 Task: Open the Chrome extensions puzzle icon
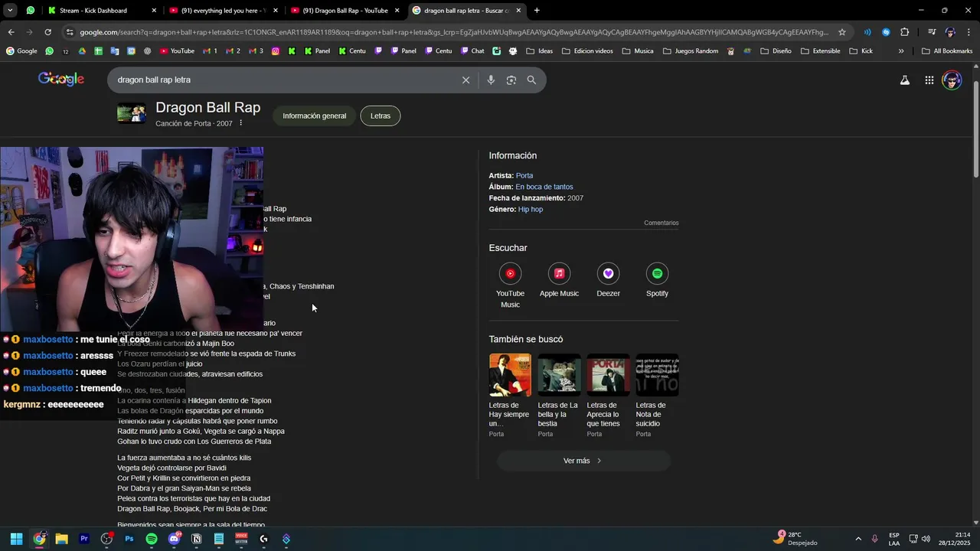(x=905, y=32)
